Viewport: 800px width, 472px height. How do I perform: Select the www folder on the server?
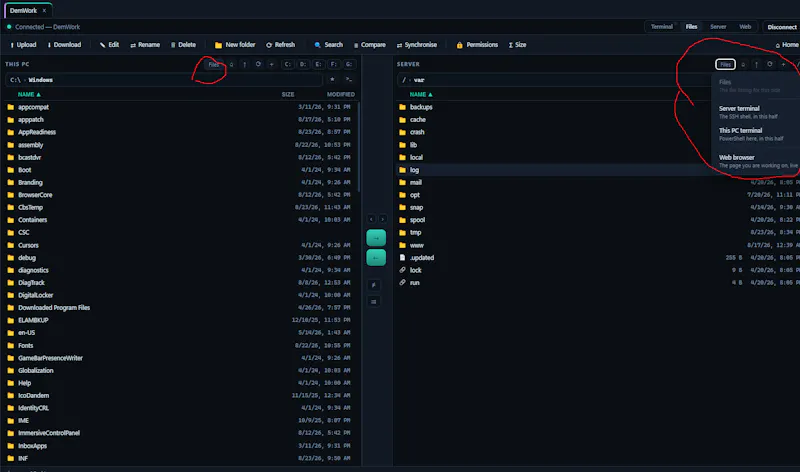(x=598, y=245)
